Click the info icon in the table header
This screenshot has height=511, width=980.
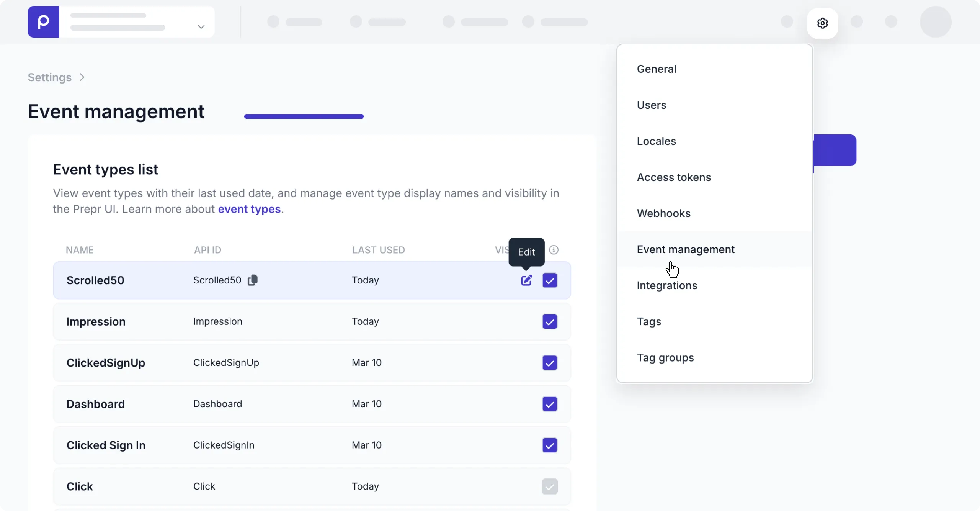pos(554,250)
